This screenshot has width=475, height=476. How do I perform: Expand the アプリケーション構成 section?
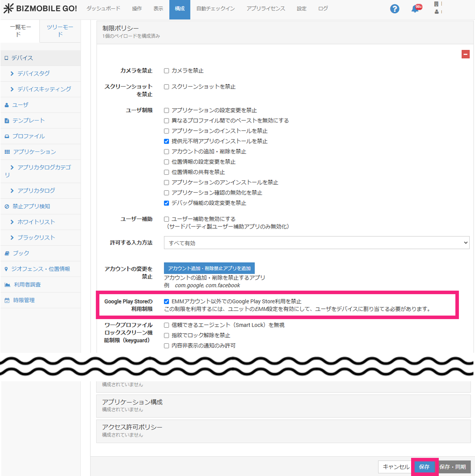(x=283, y=405)
